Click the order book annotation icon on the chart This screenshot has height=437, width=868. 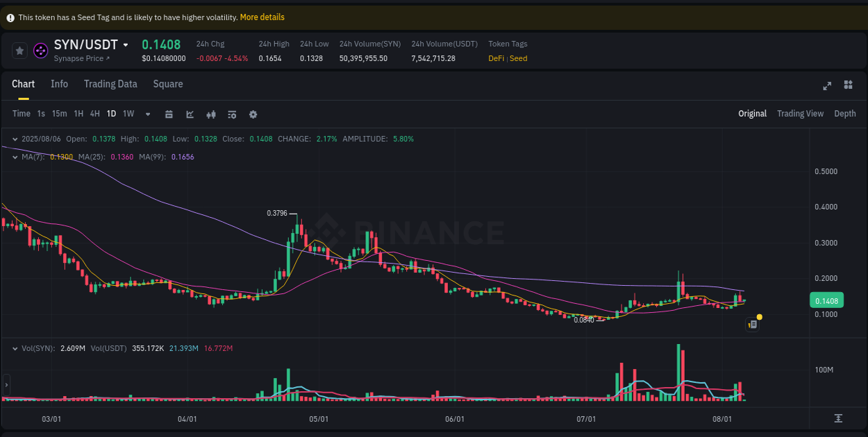pos(752,324)
